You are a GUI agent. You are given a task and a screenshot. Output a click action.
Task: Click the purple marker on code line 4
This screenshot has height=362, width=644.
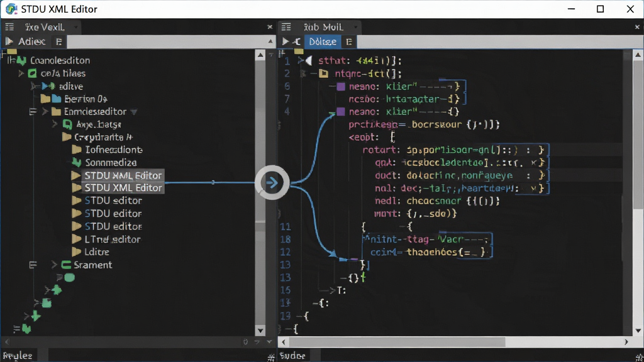pyautogui.click(x=341, y=112)
